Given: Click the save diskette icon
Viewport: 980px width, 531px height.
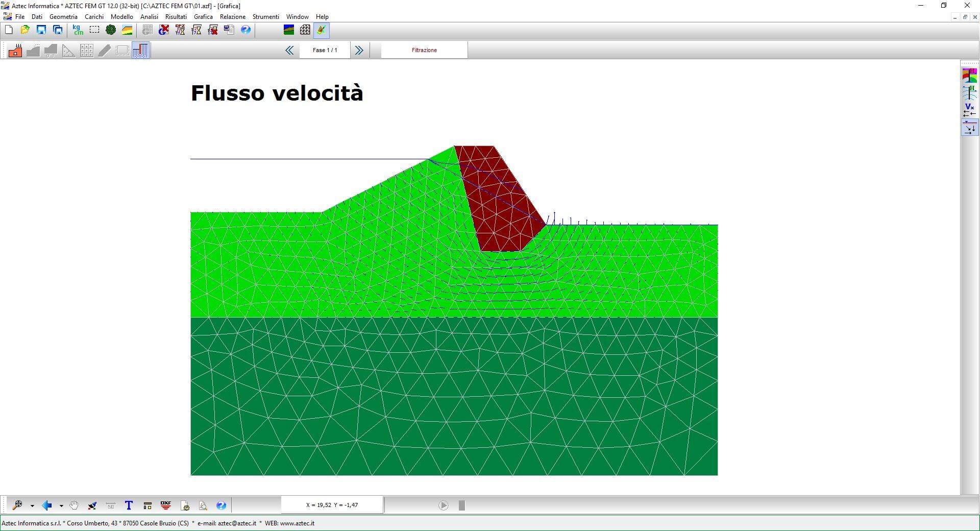Looking at the screenshot, I should coord(41,30).
